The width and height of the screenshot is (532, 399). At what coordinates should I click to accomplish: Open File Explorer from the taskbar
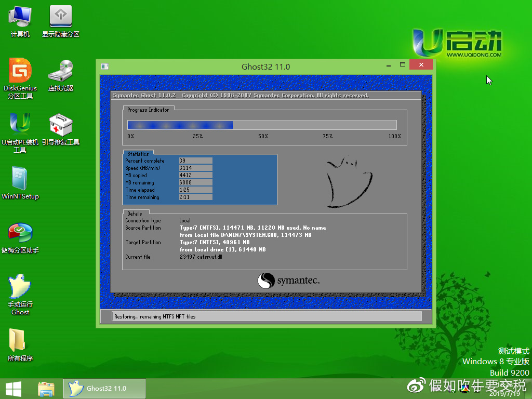pyautogui.click(x=46, y=389)
